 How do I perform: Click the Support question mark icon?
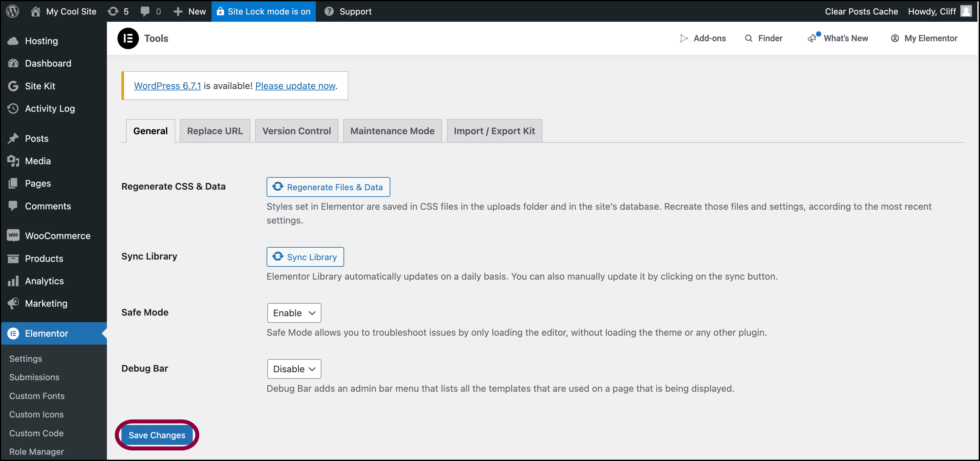[x=329, y=12]
